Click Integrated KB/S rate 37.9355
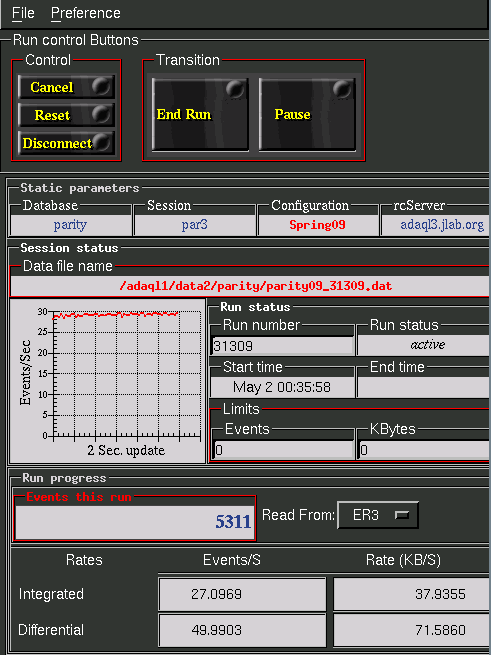This screenshot has width=491, height=655. tap(412, 594)
